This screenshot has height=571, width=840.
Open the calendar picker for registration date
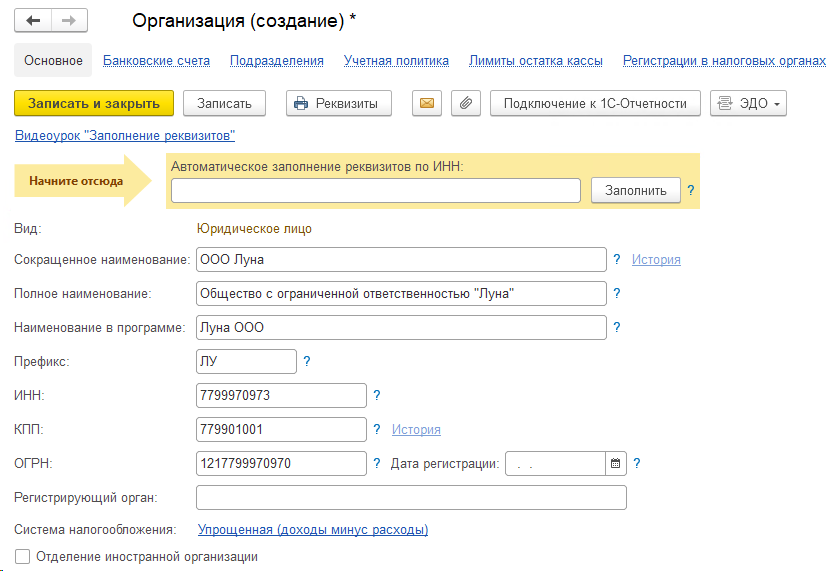pyautogui.click(x=615, y=463)
